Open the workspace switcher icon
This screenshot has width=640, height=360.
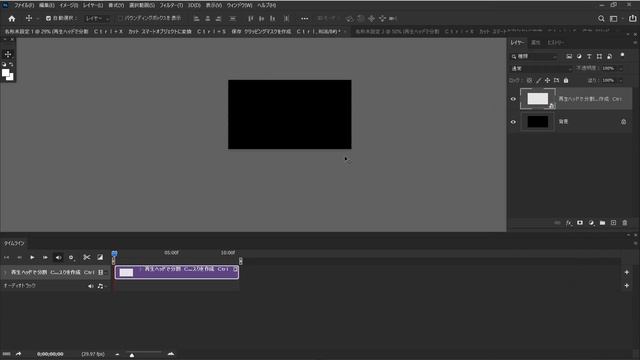[613, 18]
